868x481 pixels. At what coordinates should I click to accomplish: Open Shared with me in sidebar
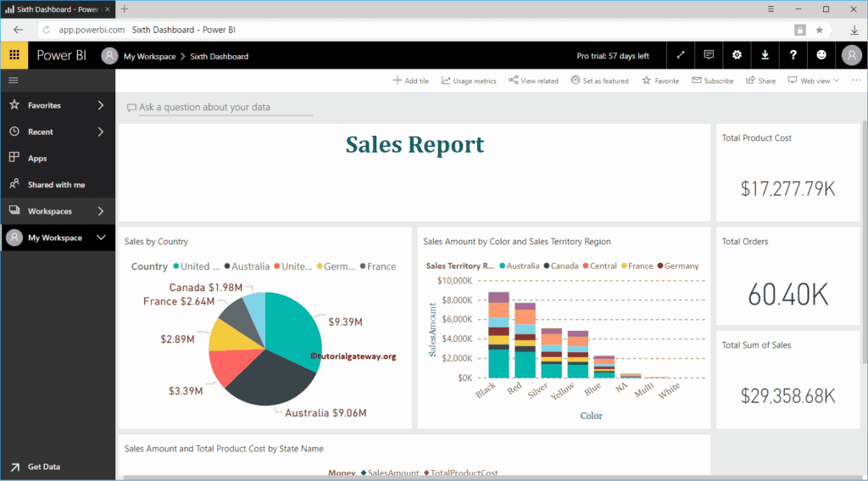tap(58, 185)
